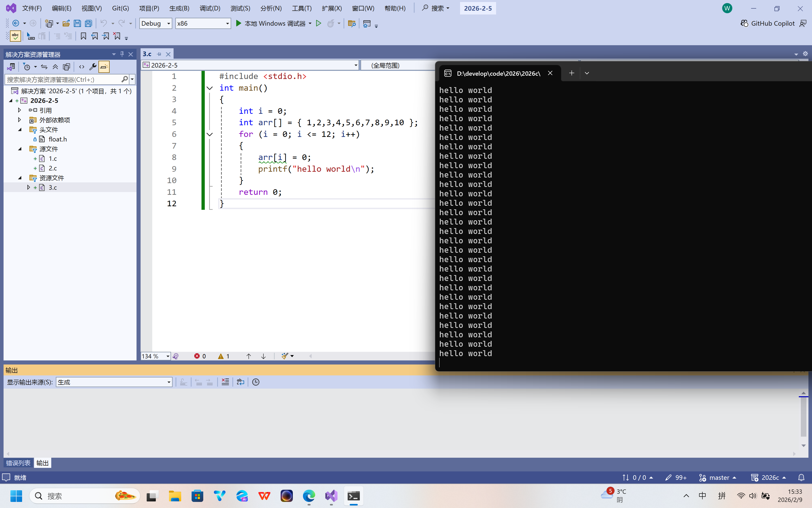Click the warning count triangle indicator
Image resolution: width=812 pixels, height=508 pixels.
[221, 356]
